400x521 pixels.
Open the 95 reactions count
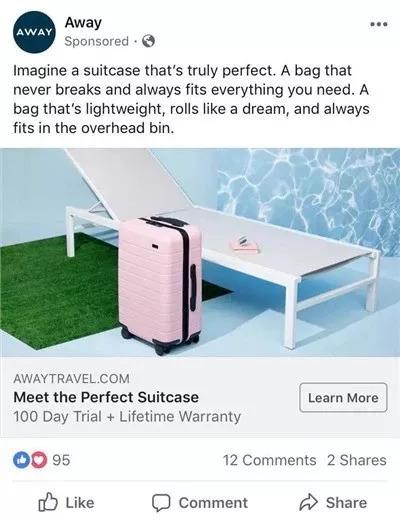click(61, 460)
